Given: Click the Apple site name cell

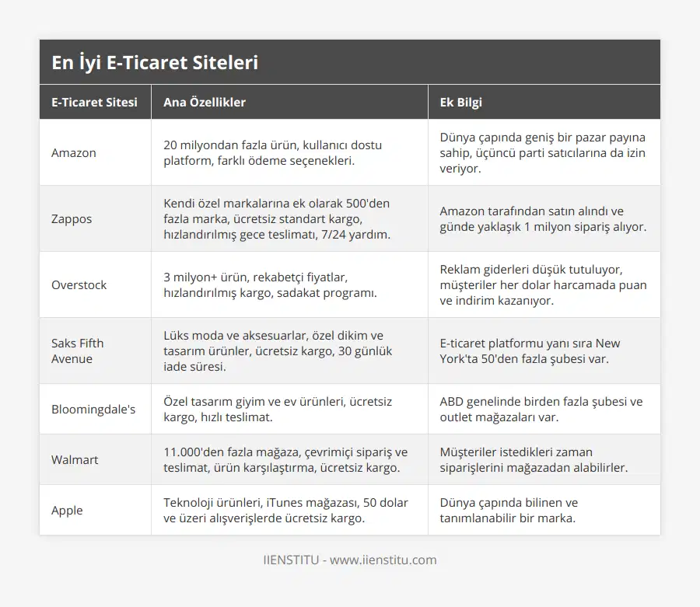Looking at the screenshot, I should (x=68, y=511).
